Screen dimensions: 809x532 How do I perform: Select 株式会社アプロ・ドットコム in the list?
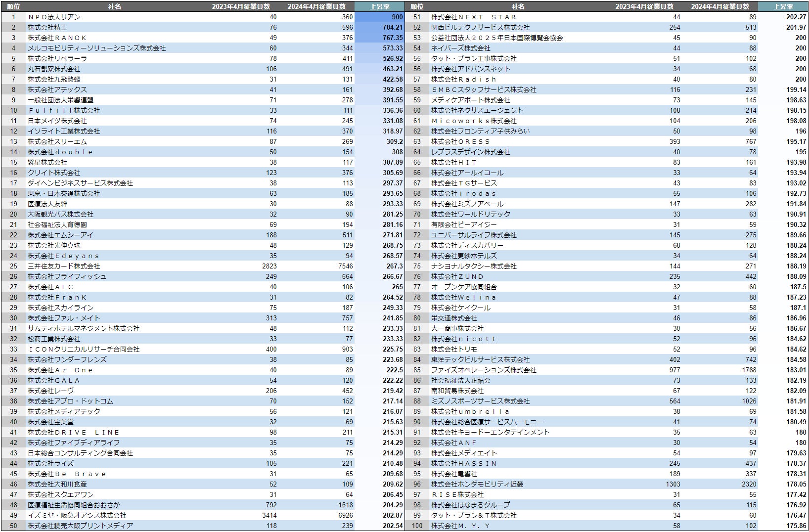(71, 401)
